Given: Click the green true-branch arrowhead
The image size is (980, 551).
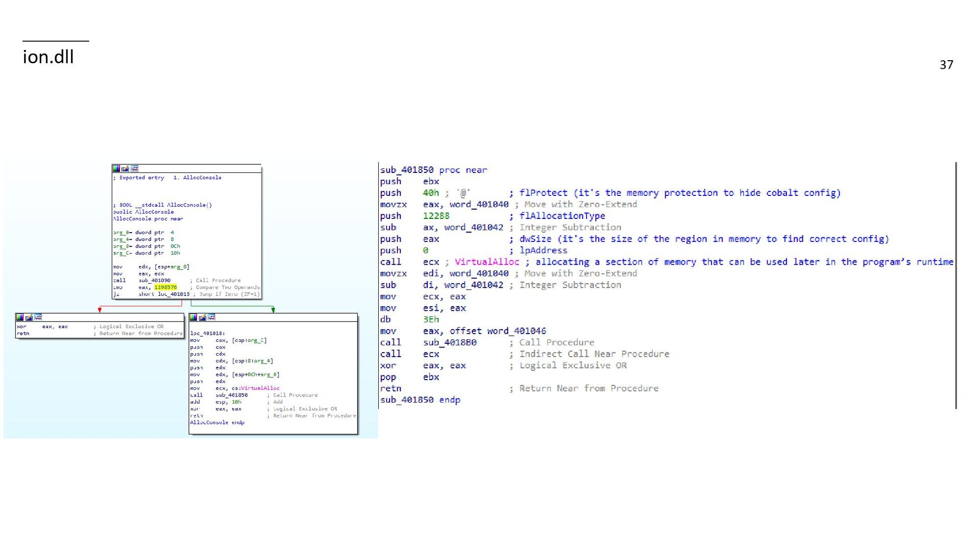Looking at the screenshot, I should [x=273, y=310].
